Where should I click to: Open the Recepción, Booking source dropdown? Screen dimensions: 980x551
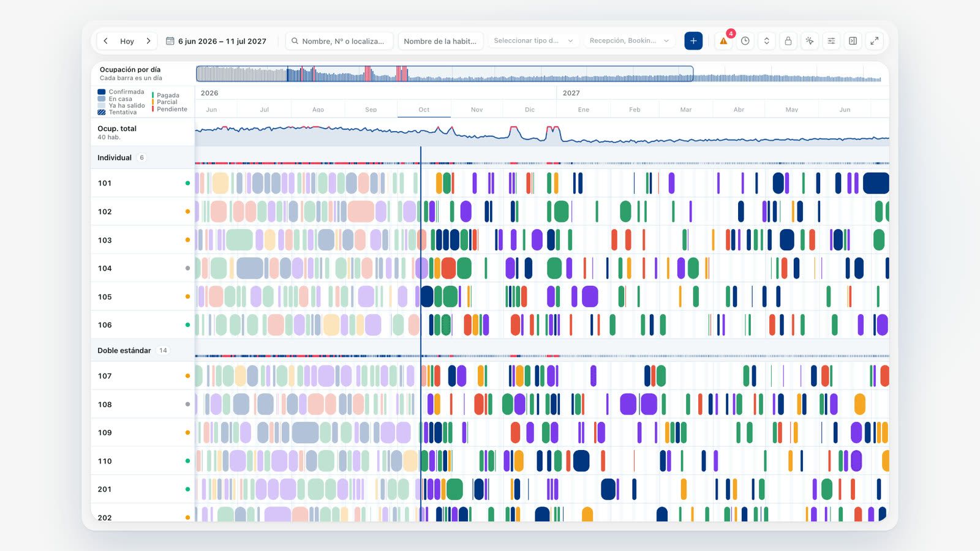(x=629, y=41)
